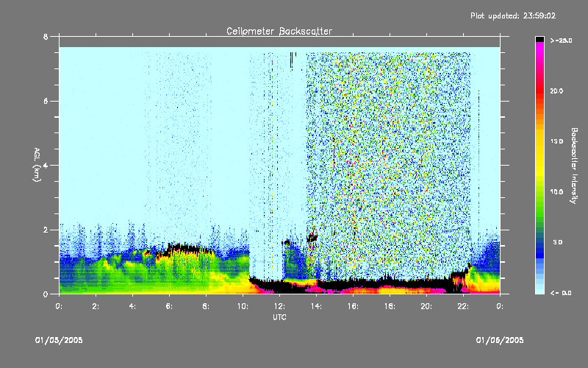Click the x-axis time label "16:"
The height and width of the screenshot is (368, 588).
(353, 306)
